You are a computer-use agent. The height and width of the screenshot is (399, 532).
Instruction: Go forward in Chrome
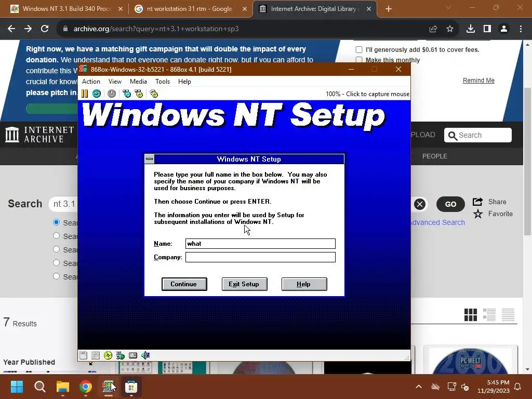[28, 29]
